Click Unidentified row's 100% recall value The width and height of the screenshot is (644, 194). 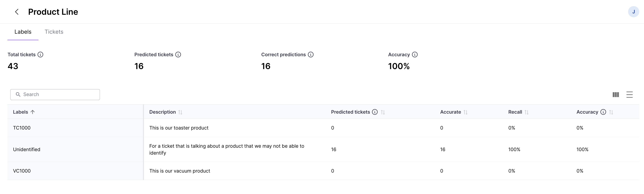coord(514,149)
